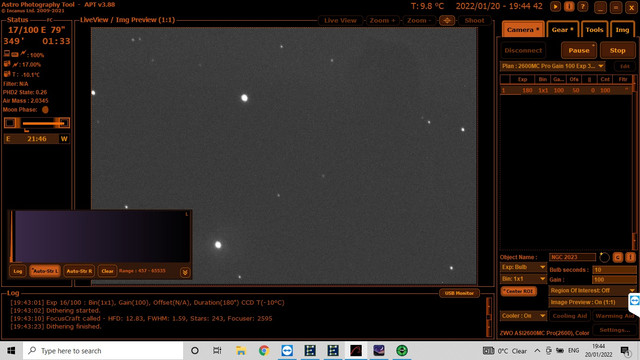Viewport: 640px width, 360px height.
Task: Toggle Auto-Str L stretch
Action: point(45,271)
